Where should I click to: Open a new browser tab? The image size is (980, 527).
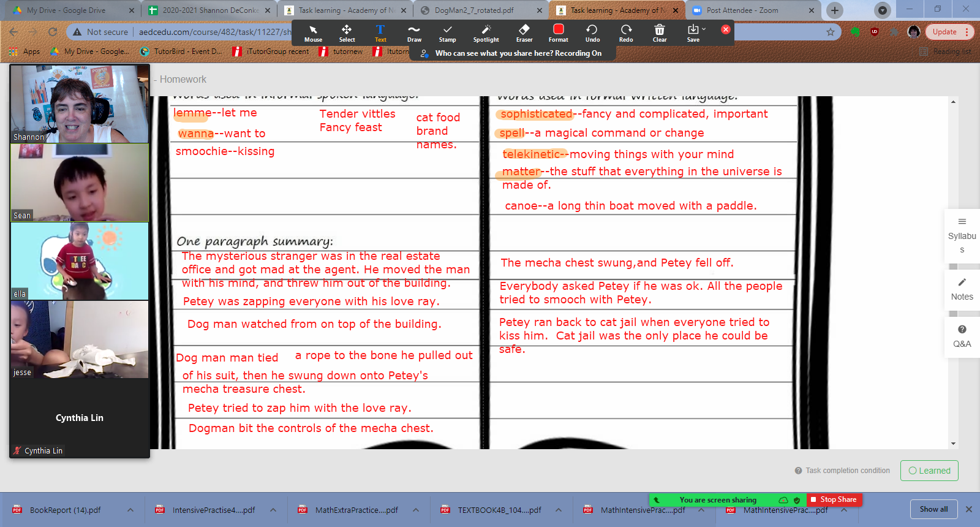tap(834, 10)
